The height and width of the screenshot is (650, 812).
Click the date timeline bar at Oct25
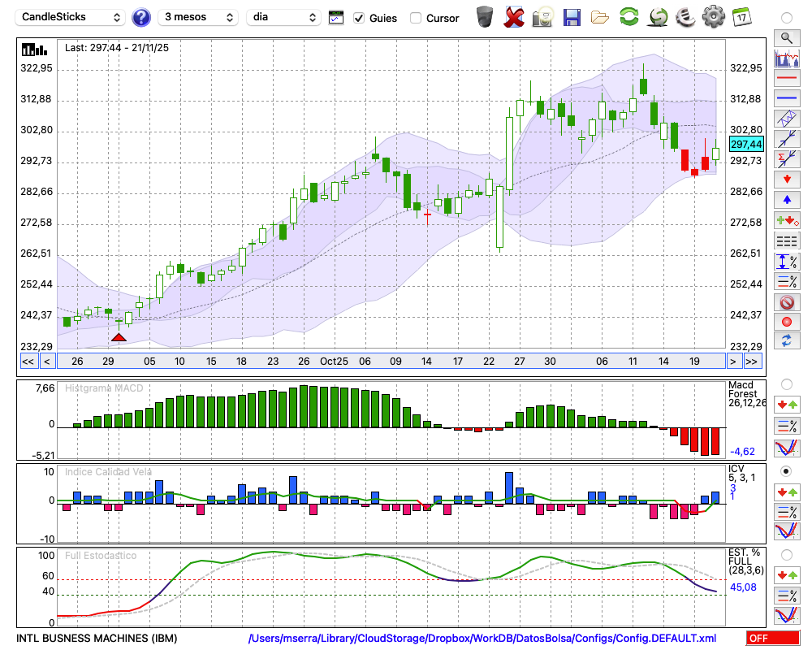pyautogui.click(x=333, y=361)
